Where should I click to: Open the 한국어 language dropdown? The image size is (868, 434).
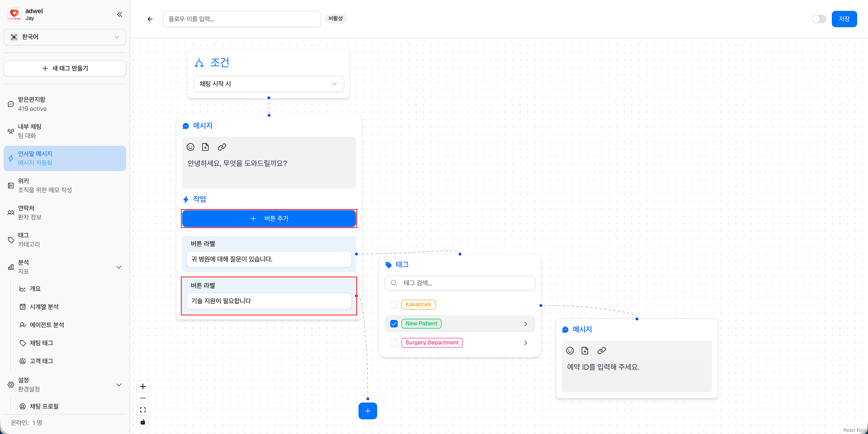[65, 37]
